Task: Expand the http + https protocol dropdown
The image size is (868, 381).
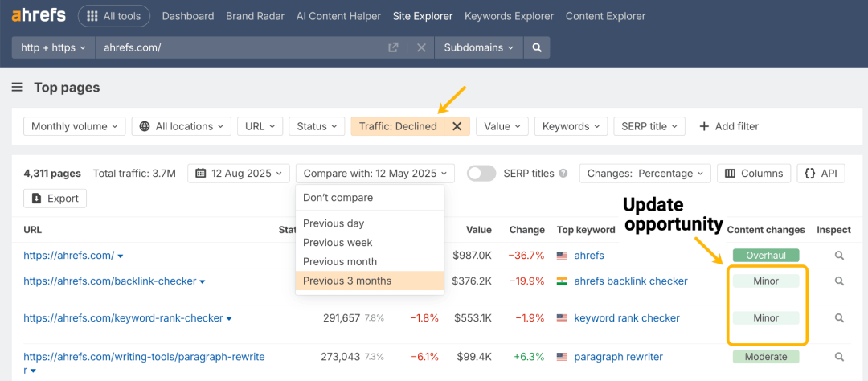Action: [x=54, y=47]
